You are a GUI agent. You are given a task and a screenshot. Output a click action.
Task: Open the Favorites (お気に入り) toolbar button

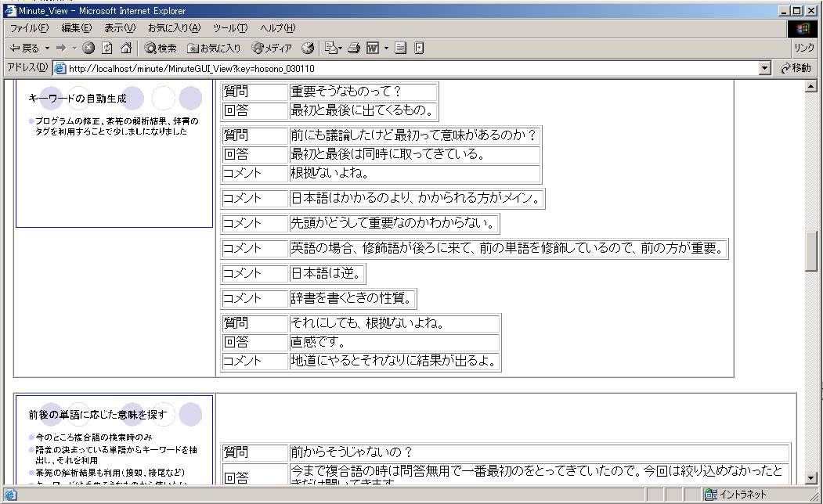pos(214,49)
